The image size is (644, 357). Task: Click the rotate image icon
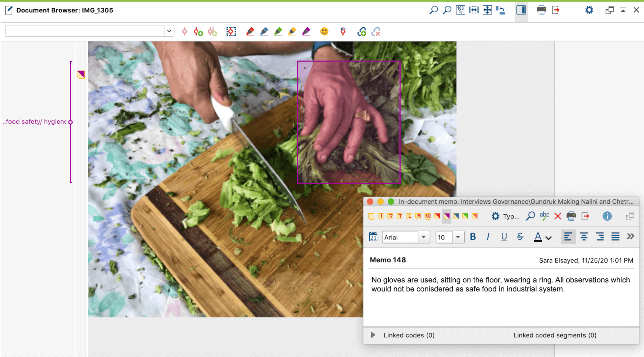(x=500, y=10)
